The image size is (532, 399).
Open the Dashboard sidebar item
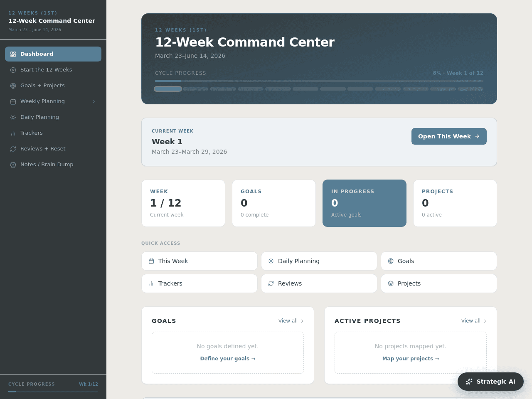pos(53,54)
